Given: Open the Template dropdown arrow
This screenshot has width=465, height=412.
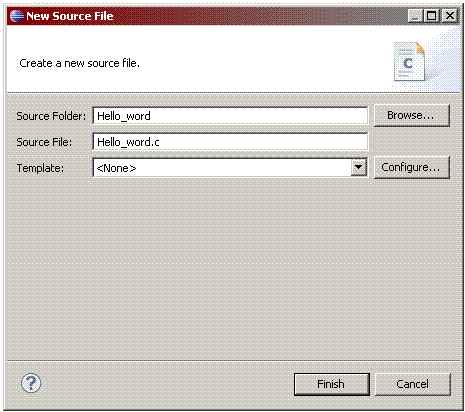Looking at the screenshot, I should [359, 167].
